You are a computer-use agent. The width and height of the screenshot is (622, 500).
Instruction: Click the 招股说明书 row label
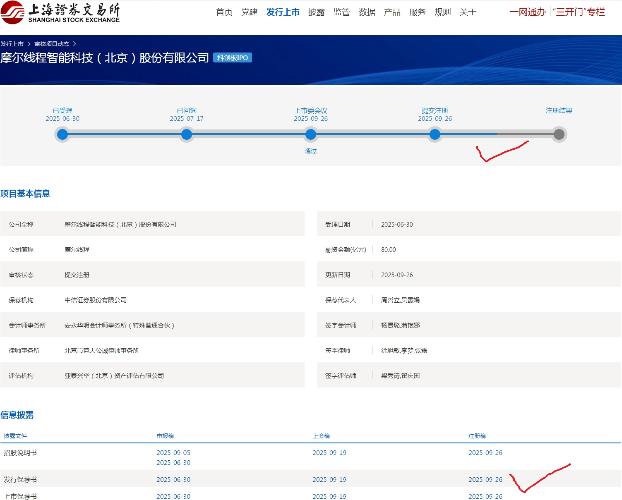[20, 452]
